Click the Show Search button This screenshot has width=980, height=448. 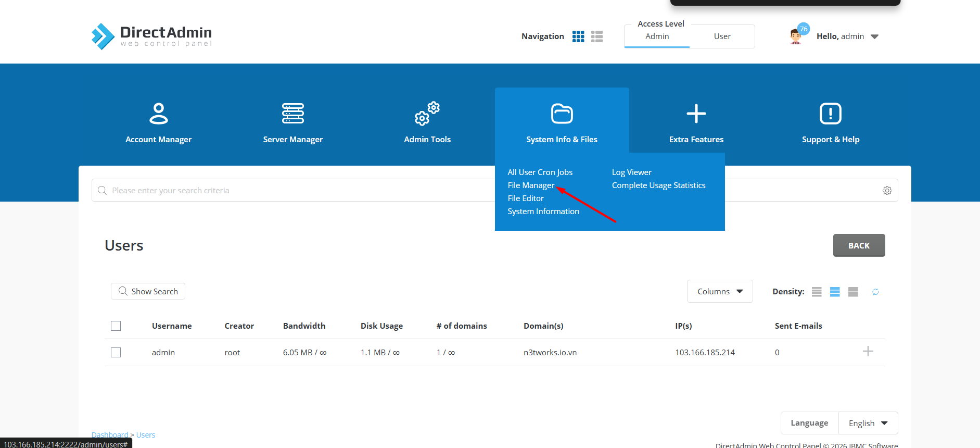coord(148,292)
